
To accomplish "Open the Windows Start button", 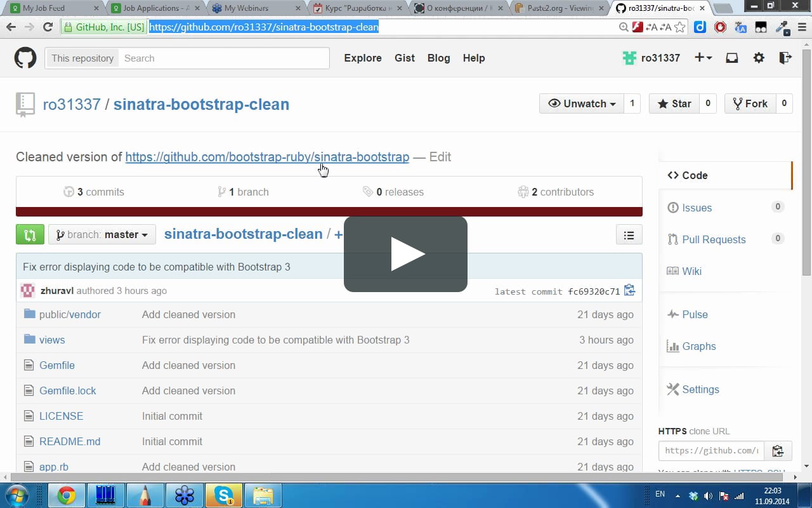I will pyautogui.click(x=17, y=495).
